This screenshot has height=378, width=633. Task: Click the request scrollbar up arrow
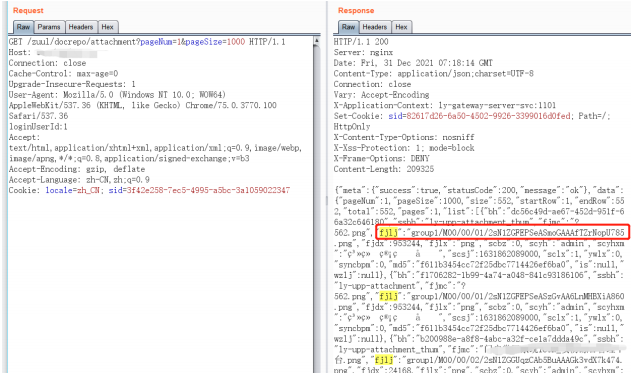point(317,41)
